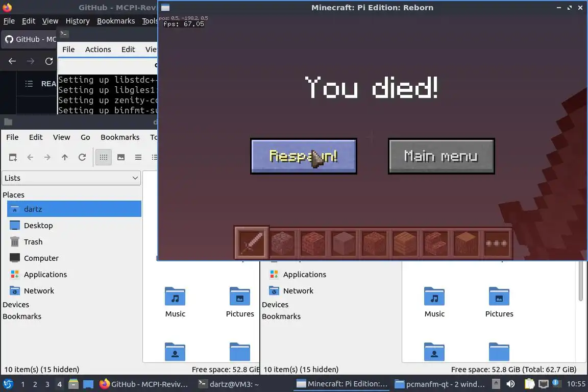Open Applications in right file manager sidebar

[305, 275]
